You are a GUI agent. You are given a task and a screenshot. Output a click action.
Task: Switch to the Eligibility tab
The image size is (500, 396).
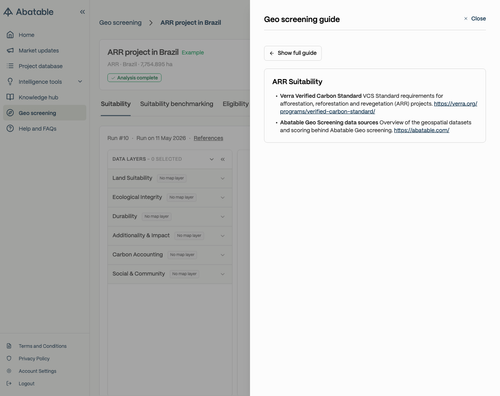236,104
